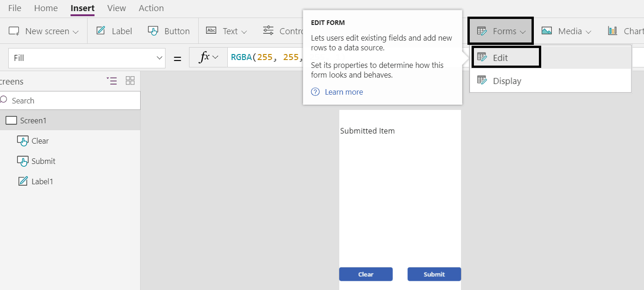Viewport: 644px width, 290px height.
Task: Insert a Button control from the ribbon
Action: (169, 30)
